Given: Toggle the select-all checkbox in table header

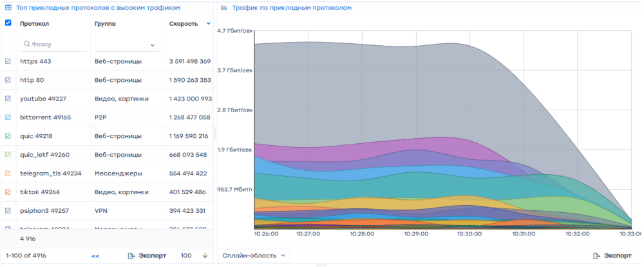Looking at the screenshot, I should 8,23.
